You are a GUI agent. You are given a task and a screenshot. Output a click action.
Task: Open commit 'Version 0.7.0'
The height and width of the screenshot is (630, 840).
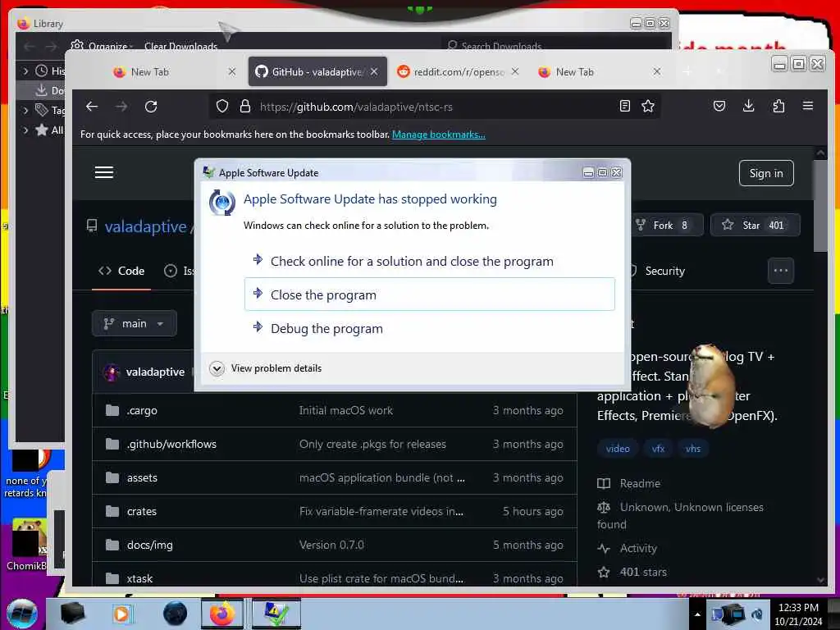pos(331,545)
